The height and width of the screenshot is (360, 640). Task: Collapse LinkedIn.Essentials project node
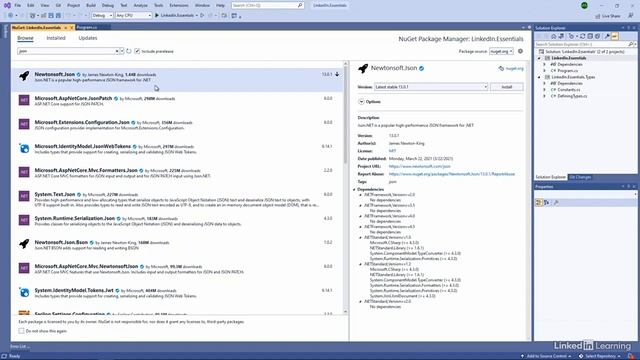pos(539,58)
